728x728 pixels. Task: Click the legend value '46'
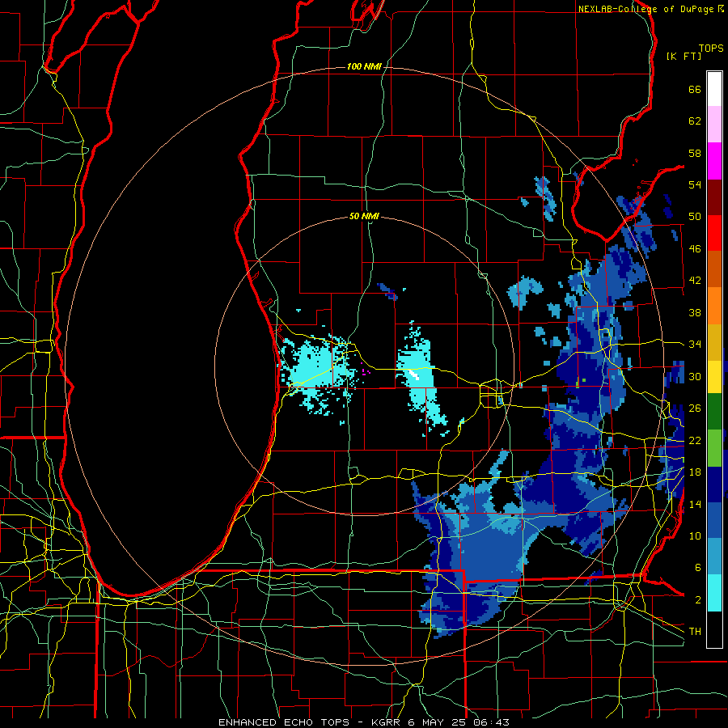(x=695, y=249)
